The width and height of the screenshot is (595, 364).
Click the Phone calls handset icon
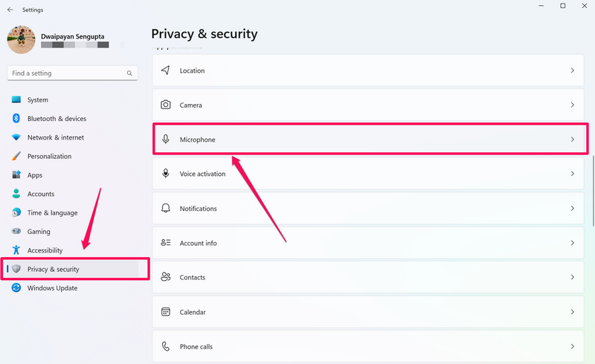[166, 347]
